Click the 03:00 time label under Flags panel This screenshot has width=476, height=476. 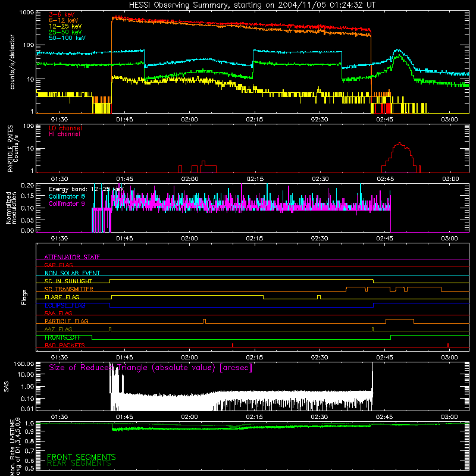coord(449,358)
